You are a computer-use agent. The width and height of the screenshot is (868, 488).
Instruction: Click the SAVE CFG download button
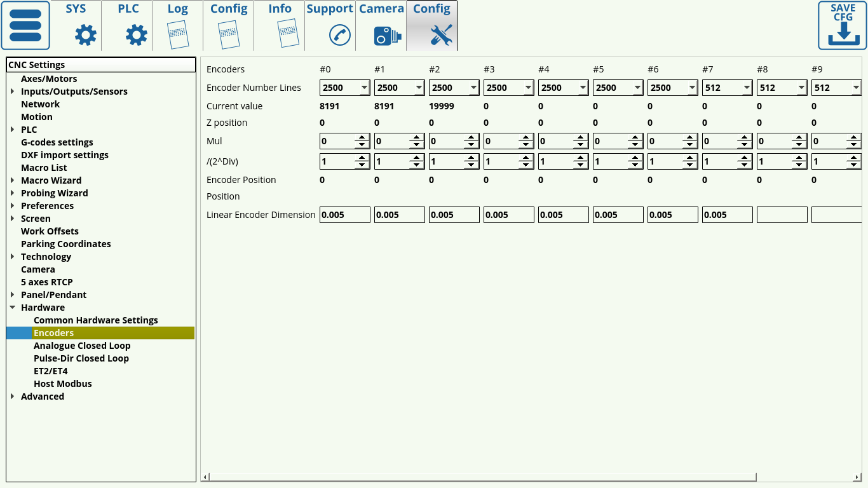pos(842,25)
